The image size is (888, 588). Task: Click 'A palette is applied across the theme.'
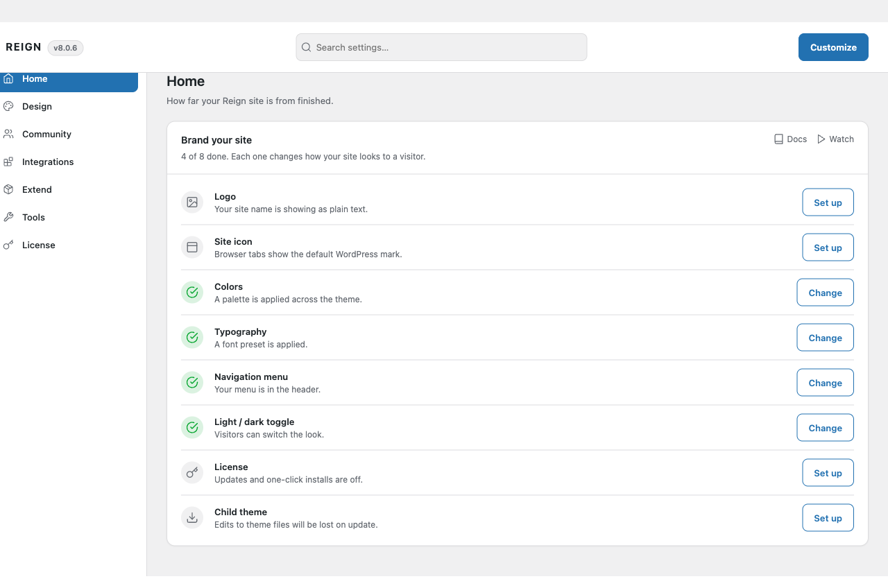[288, 299]
